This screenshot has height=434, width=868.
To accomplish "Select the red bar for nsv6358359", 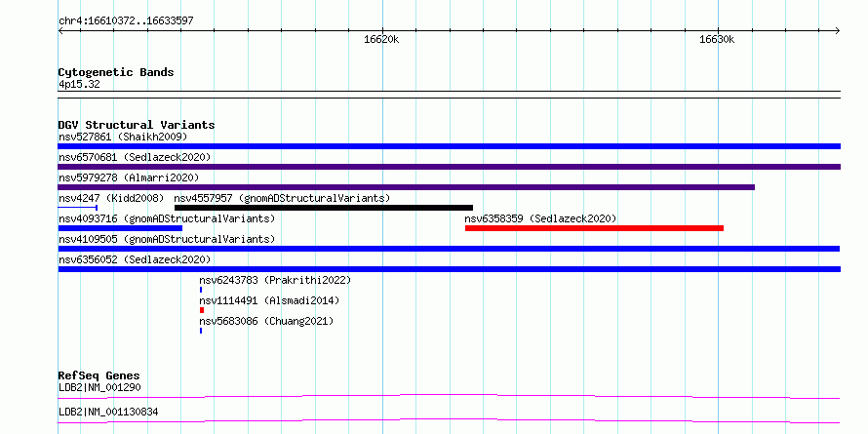I will [594, 228].
